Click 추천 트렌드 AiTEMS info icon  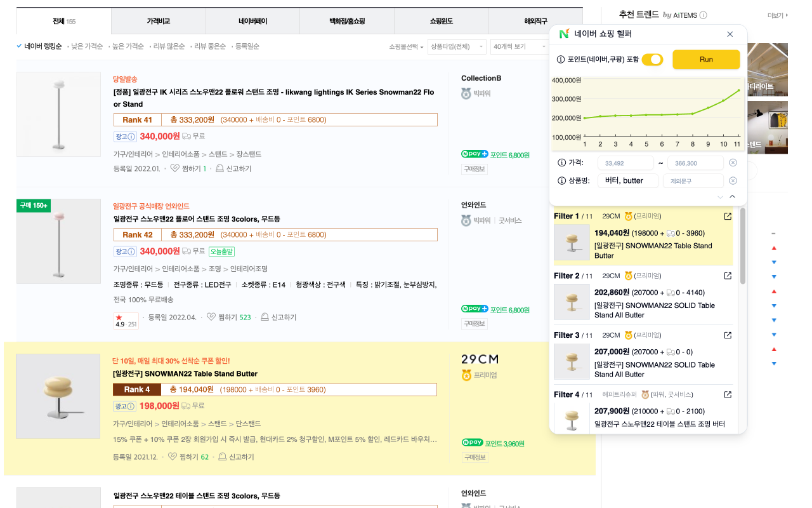703,15
